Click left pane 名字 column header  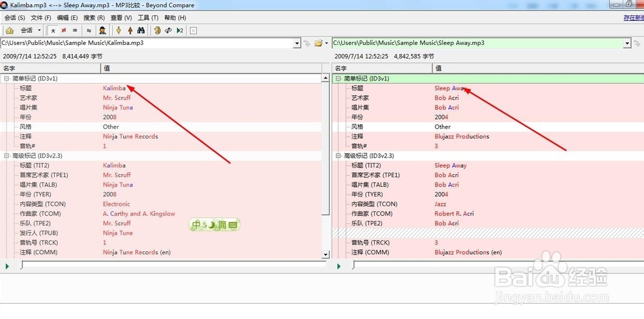(50, 68)
